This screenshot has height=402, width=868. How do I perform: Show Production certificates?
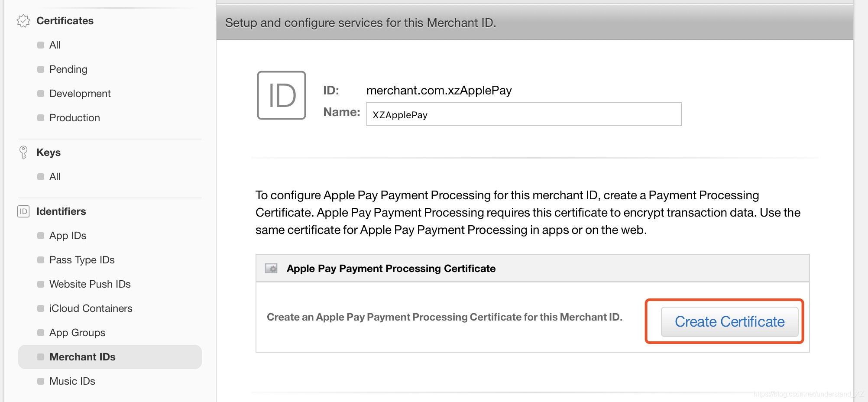(74, 118)
